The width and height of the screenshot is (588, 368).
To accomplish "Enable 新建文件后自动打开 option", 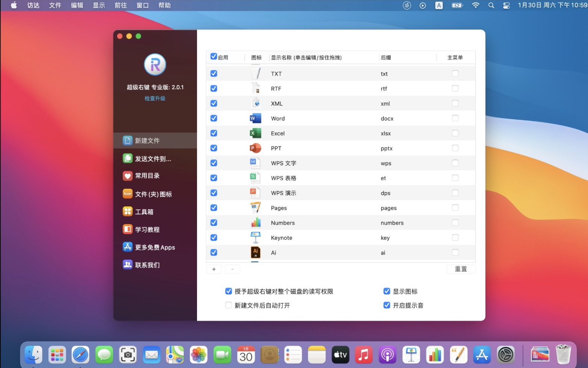I will 229,305.
